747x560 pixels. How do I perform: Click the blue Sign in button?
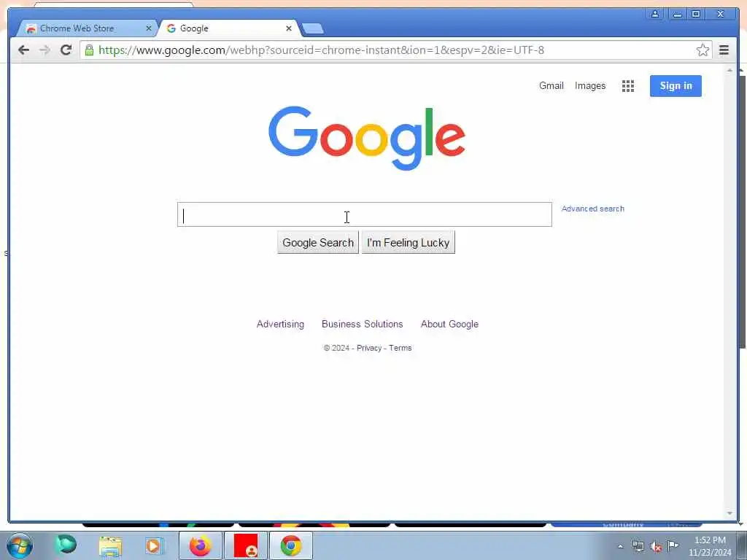click(676, 86)
